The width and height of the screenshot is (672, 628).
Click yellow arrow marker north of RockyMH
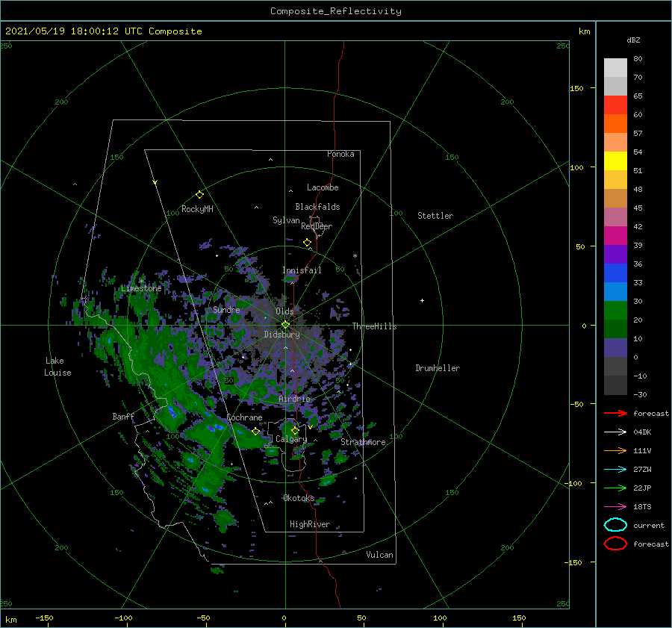point(155,182)
